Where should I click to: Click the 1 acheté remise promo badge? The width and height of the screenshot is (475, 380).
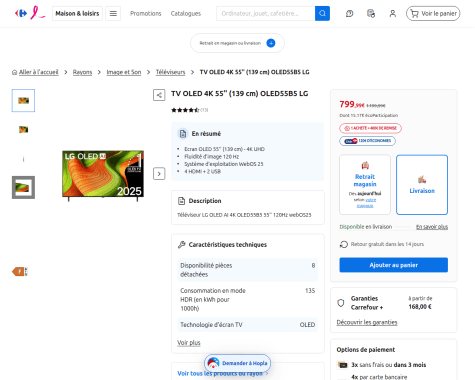(x=370, y=128)
